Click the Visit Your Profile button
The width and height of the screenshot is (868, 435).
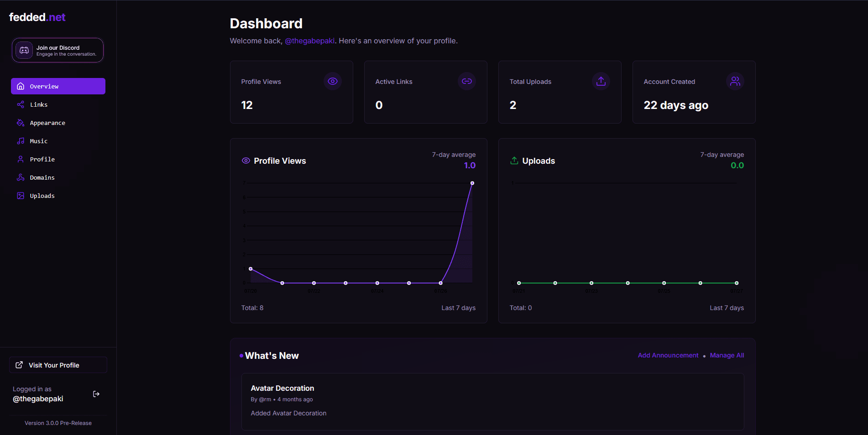click(58, 365)
